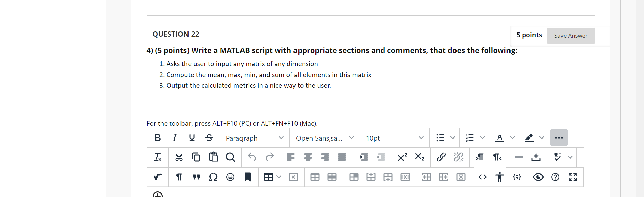Open the math formula editor
The height and width of the screenshot is (197, 644).
pos(157,177)
